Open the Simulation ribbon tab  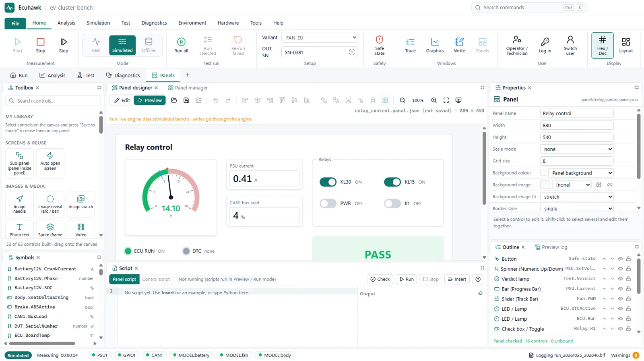click(98, 23)
